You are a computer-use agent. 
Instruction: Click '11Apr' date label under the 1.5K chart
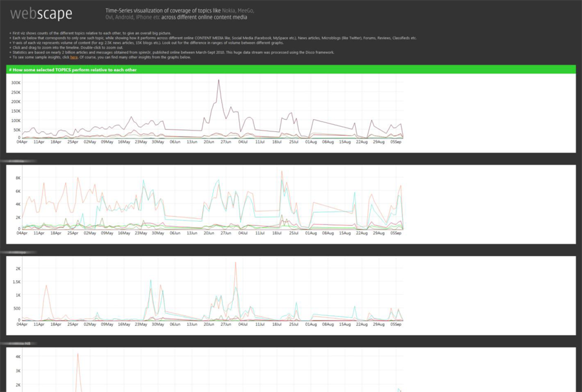[x=39, y=325]
